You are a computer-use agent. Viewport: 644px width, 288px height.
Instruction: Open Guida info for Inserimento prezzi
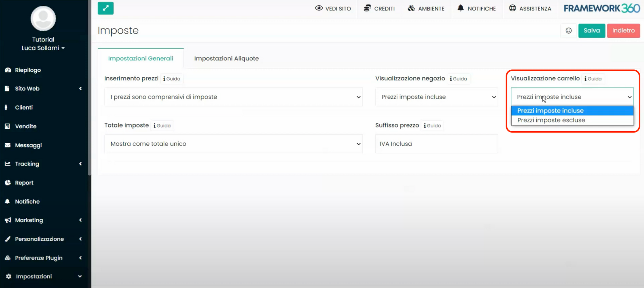pyautogui.click(x=172, y=79)
